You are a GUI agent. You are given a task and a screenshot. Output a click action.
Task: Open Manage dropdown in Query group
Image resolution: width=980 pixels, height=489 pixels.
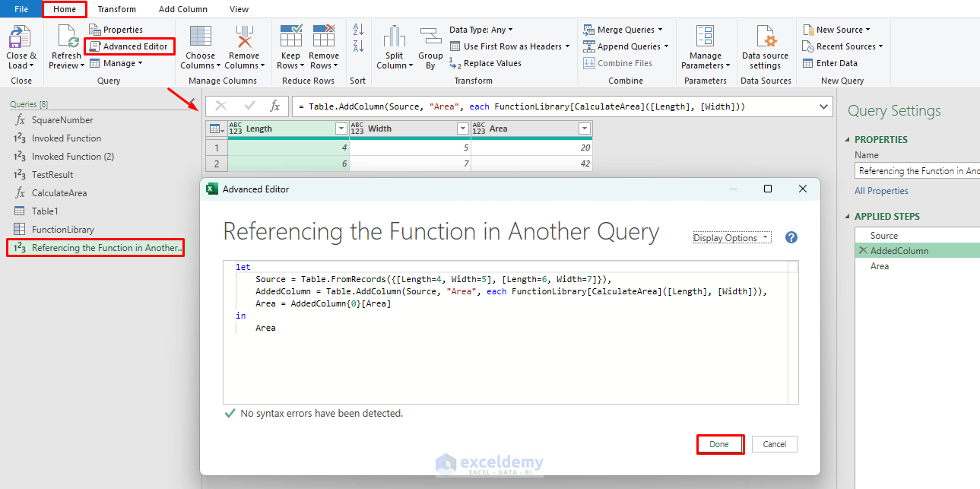(117, 63)
